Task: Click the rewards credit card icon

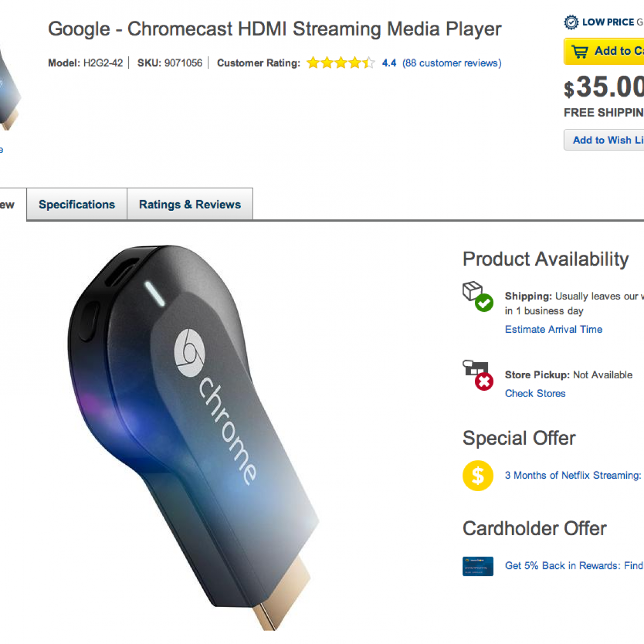Action: 478,566
